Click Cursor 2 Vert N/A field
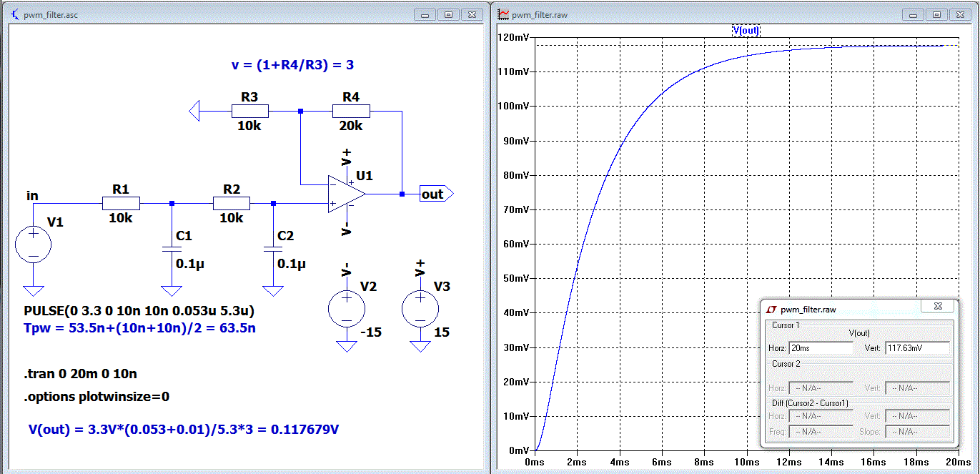 (x=918, y=387)
